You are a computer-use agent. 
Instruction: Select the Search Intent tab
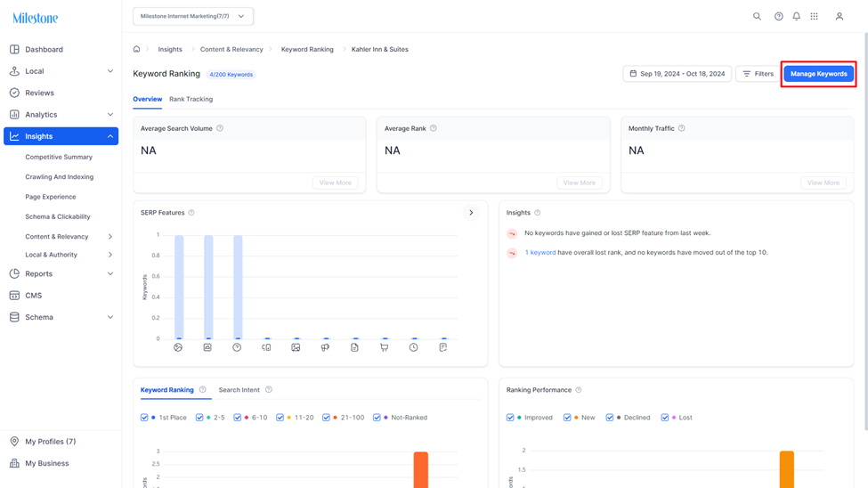[239, 390]
